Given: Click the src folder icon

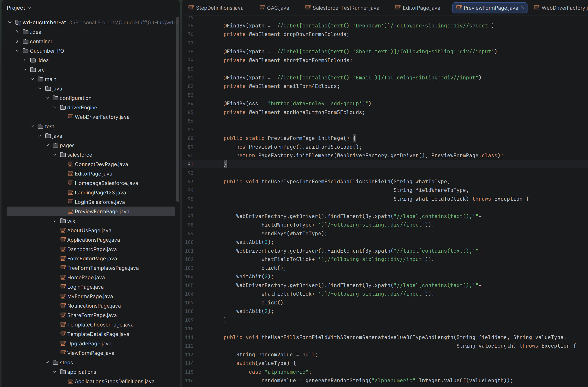Looking at the screenshot, I should 33,70.
